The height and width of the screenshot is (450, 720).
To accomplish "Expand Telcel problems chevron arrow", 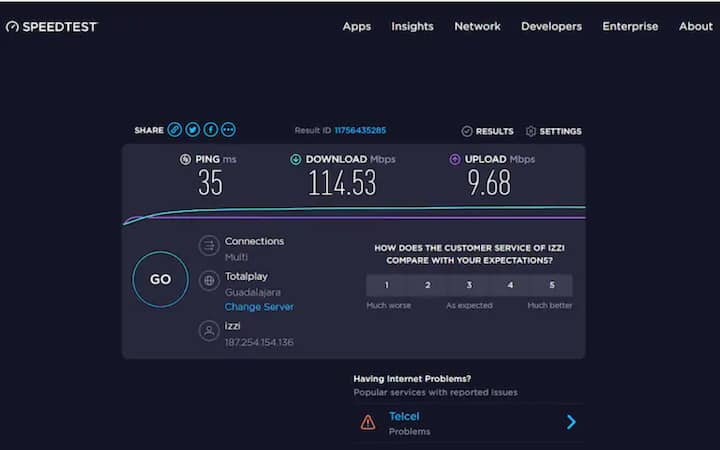I will coord(571,422).
